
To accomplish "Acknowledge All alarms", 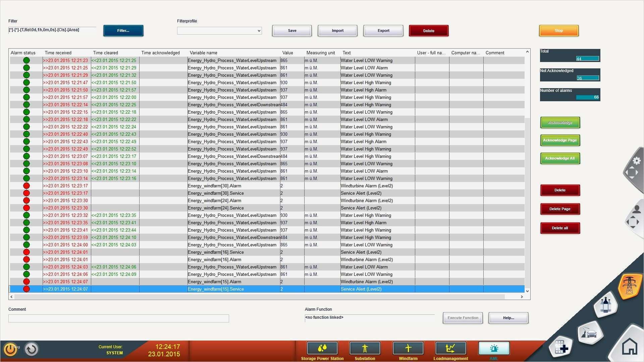I will tap(559, 158).
